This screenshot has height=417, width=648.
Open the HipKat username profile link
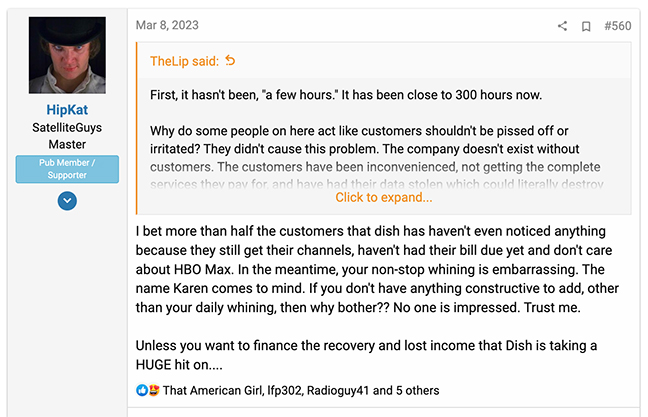point(67,110)
